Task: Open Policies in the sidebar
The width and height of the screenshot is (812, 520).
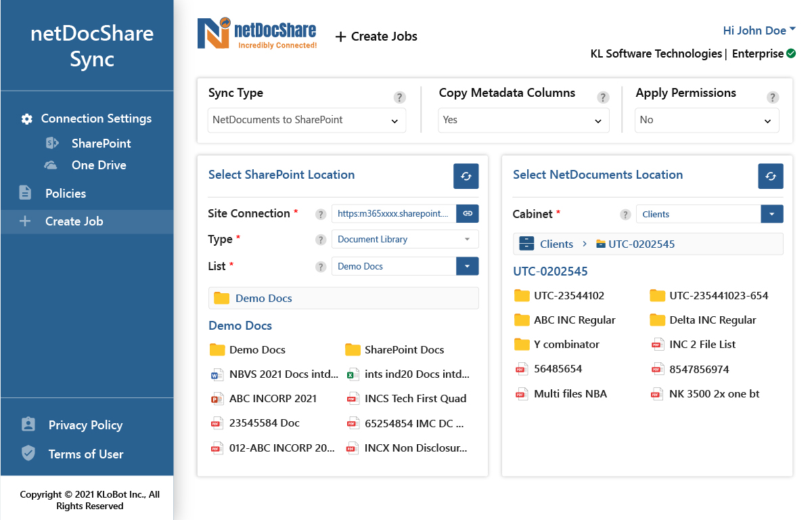Action: coord(66,194)
